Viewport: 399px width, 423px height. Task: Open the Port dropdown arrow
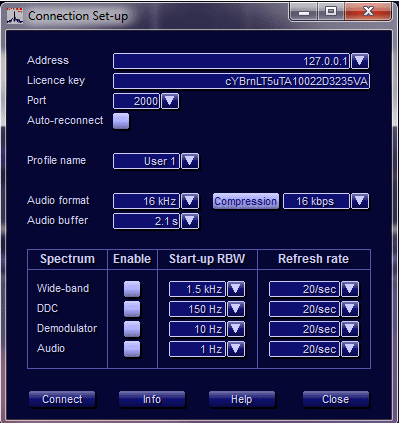point(170,101)
